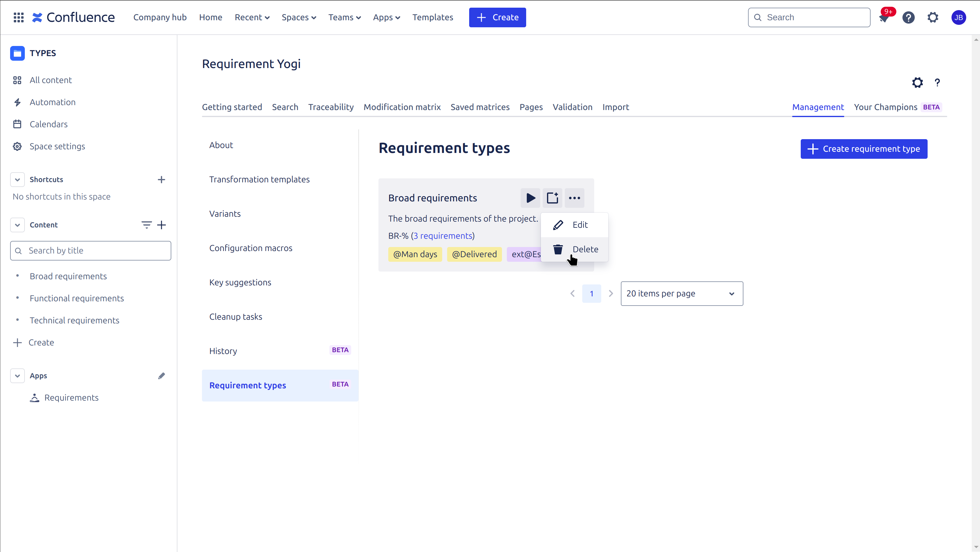Image resolution: width=980 pixels, height=552 pixels.
Task: Click the Apps section collapse toggle
Action: pyautogui.click(x=16, y=376)
